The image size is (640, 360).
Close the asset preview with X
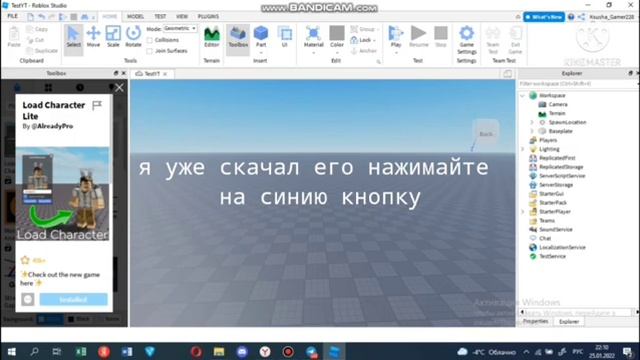(119, 87)
